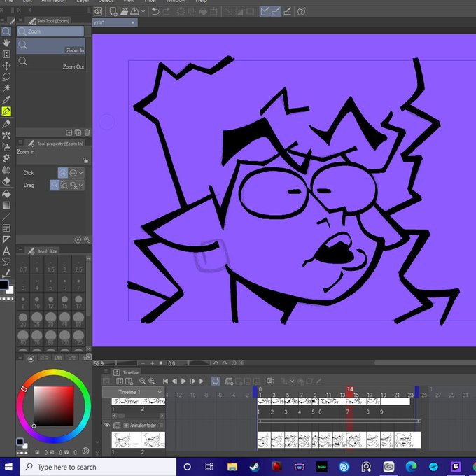The image size is (476, 476).
Task: Select the Zoom (magnifier) tool in the toolbox
Action: 6,31
